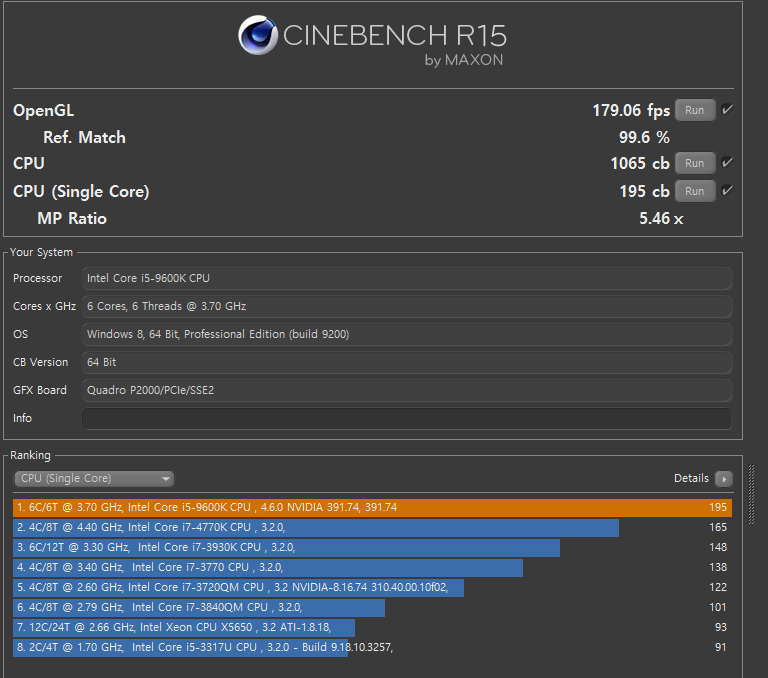Toggle the CPU test checkbox

727,162
